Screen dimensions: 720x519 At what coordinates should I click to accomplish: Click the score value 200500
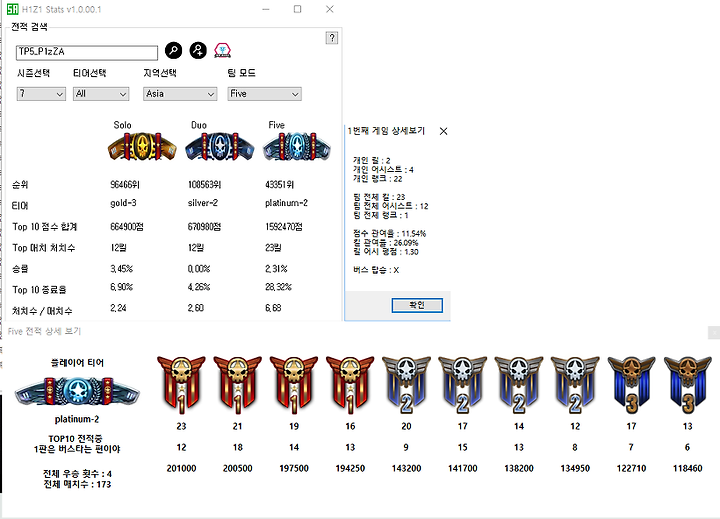(237, 468)
